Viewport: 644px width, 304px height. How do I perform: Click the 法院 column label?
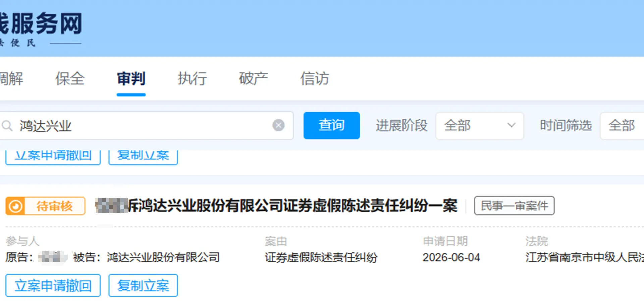(537, 241)
